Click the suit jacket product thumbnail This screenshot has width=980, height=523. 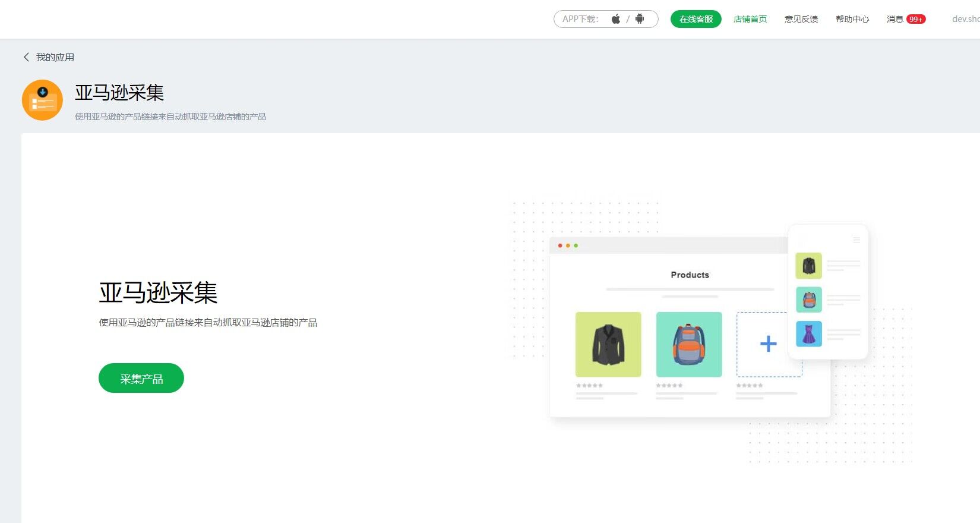[x=608, y=344]
